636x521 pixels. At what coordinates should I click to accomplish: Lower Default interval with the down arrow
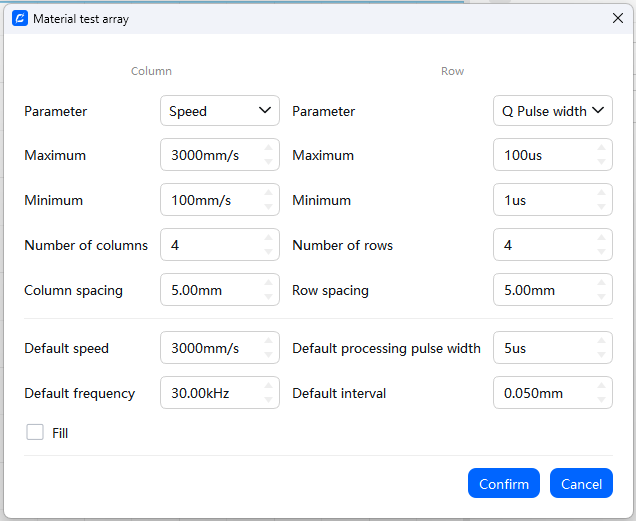coord(601,399)
